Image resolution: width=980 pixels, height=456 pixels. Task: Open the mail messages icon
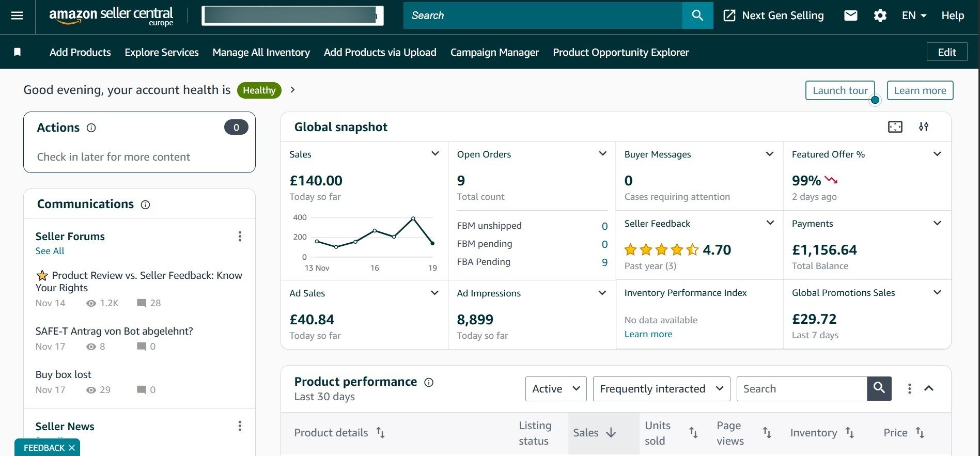850,15
